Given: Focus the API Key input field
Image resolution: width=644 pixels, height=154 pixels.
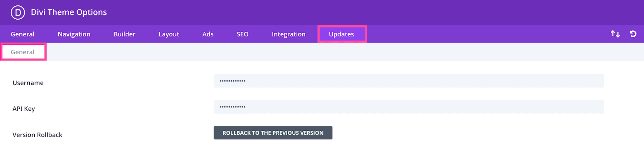Looking at the screenshot, I should 408,107.
